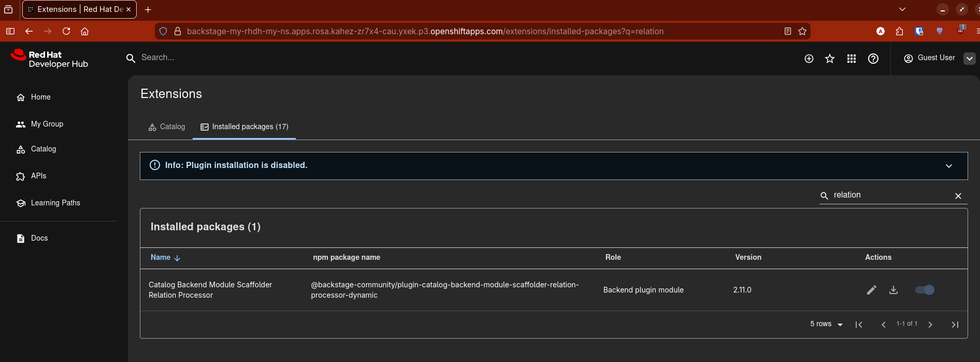Click the browser back arrow
This screenshot has width=980, height=362.
(x=29, y=31)
